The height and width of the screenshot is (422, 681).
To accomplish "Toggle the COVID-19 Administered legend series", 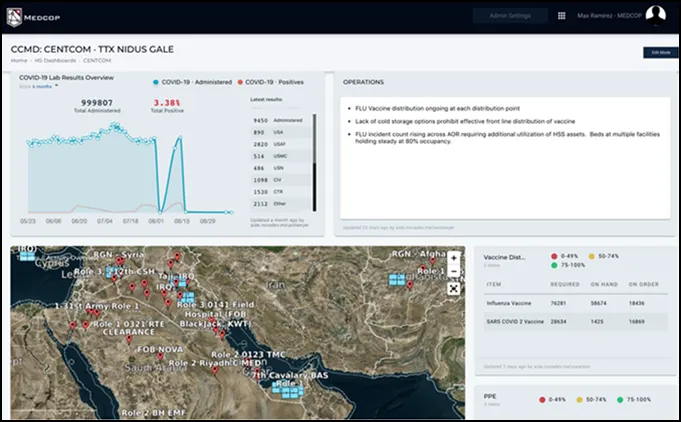I will click(192, 82).
